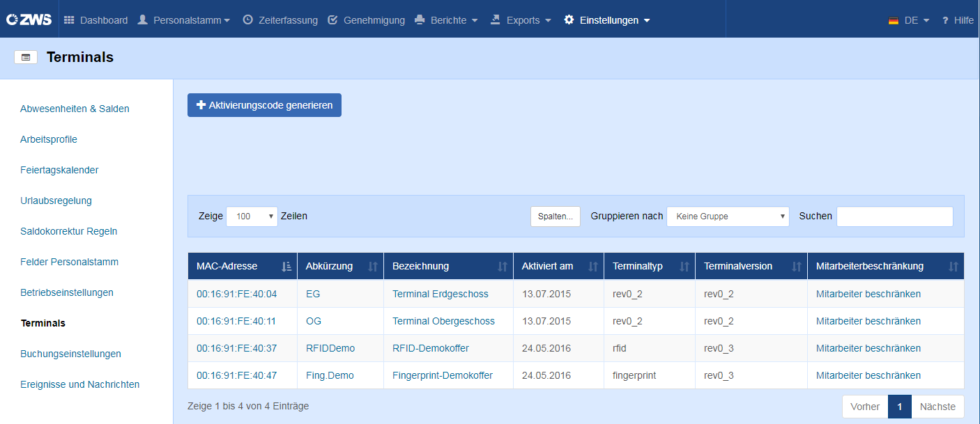This screenshot has height=424, width=980.
Task: Open the Personalstamm dropdown menu
Action: pos(184,20)
